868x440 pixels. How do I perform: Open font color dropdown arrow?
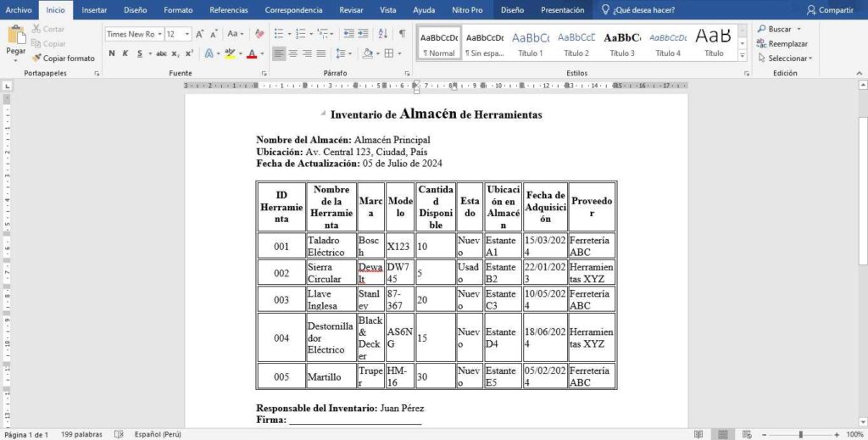pos(262,53)
